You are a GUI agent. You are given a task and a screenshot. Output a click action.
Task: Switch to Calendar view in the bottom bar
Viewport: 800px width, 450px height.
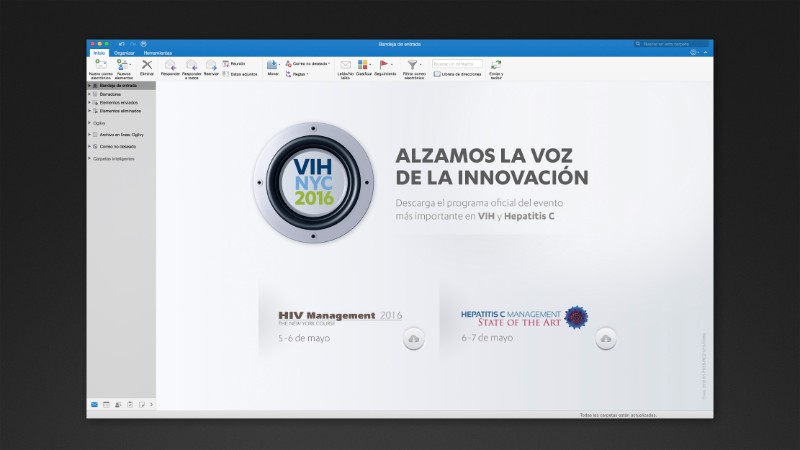point(106,405)
